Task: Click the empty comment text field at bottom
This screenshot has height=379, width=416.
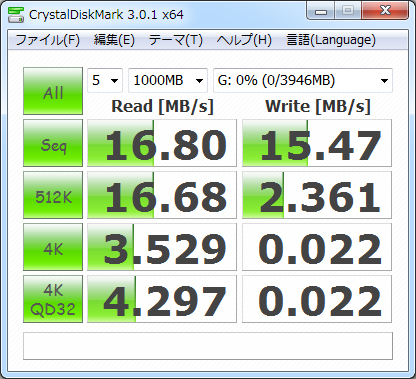Action: click(x=208, y=346)
